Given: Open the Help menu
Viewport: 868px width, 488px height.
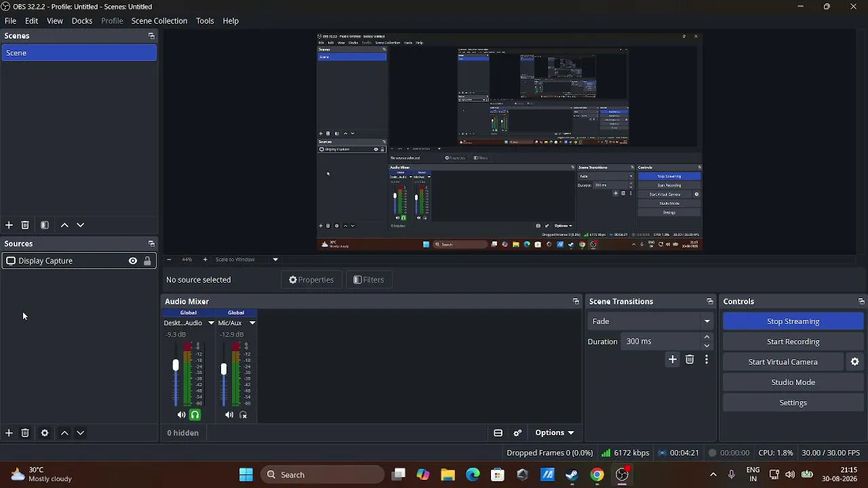Looking at the screenshot, I should [x=231, y=21].
